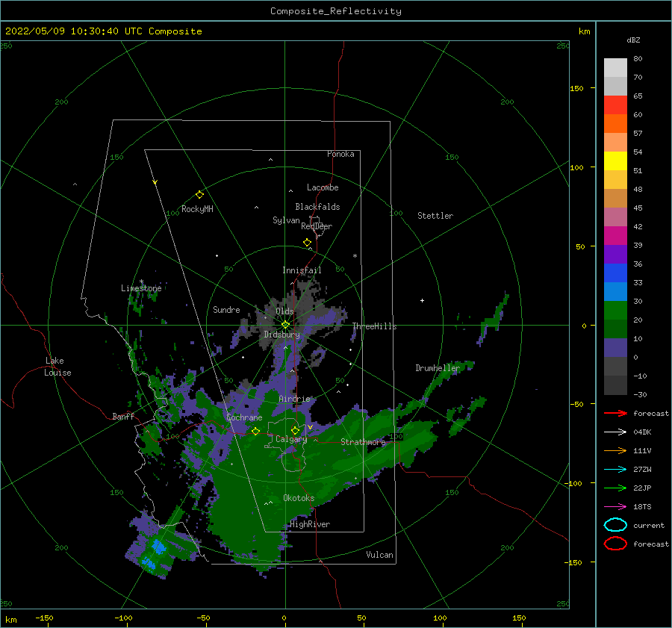Pick the red 65 dBZ color swatch

615,105
